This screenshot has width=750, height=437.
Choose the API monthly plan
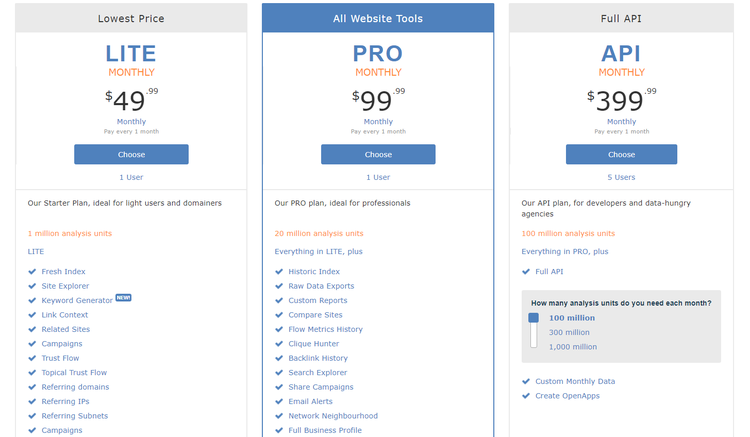tap(621, 154)
